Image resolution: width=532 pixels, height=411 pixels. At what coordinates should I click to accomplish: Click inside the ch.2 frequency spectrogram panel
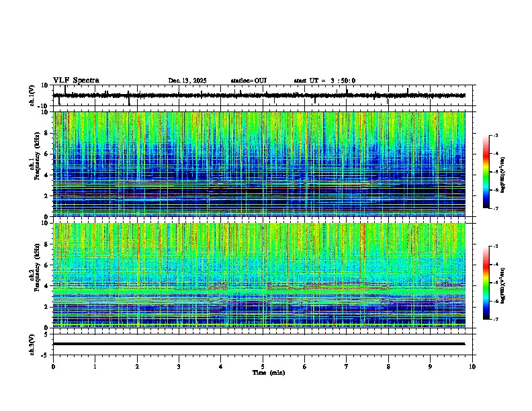click(x=259, y=275)
